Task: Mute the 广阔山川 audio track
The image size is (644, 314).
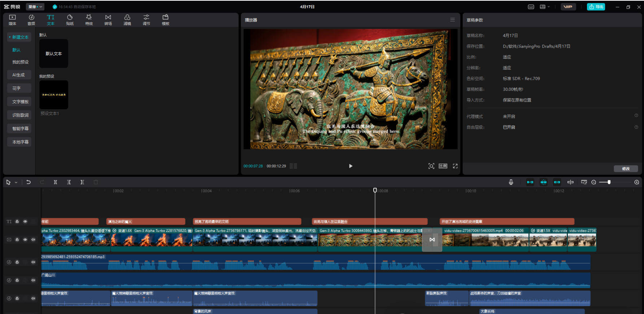Action: (33, 280)
